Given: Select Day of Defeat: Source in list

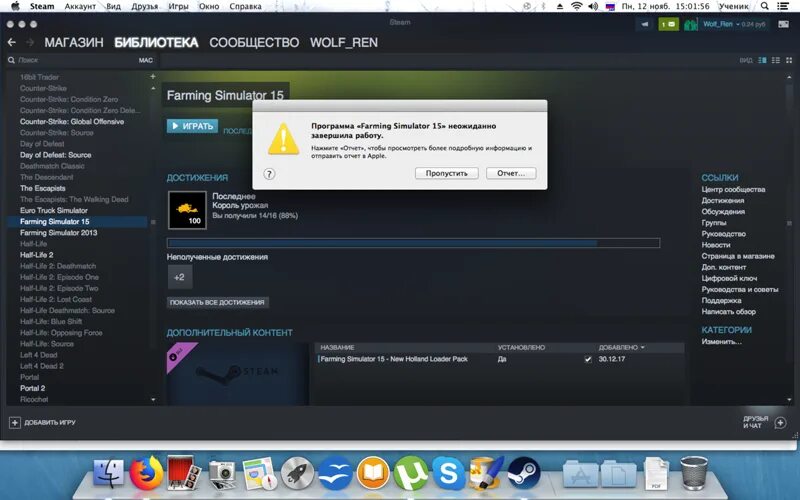Looking at the screenshot, I should [x=56, y=155].
